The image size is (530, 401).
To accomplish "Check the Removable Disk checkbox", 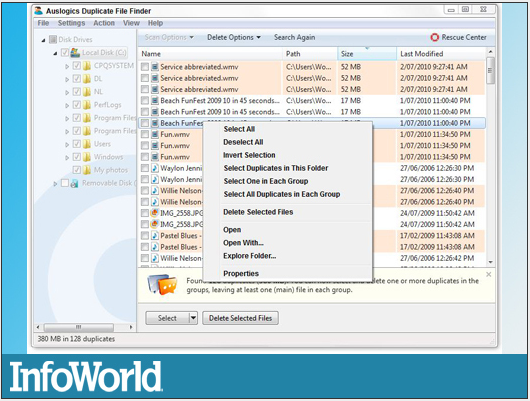I will coord(65,183).
